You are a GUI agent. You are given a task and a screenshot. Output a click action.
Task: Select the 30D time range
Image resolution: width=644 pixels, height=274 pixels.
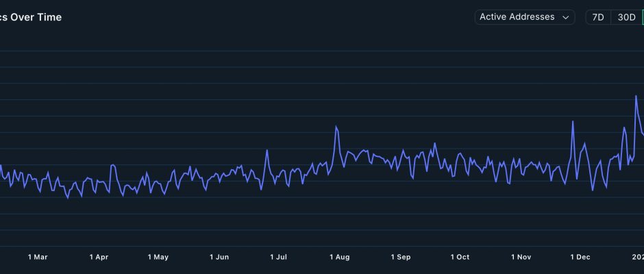point(626,17)
